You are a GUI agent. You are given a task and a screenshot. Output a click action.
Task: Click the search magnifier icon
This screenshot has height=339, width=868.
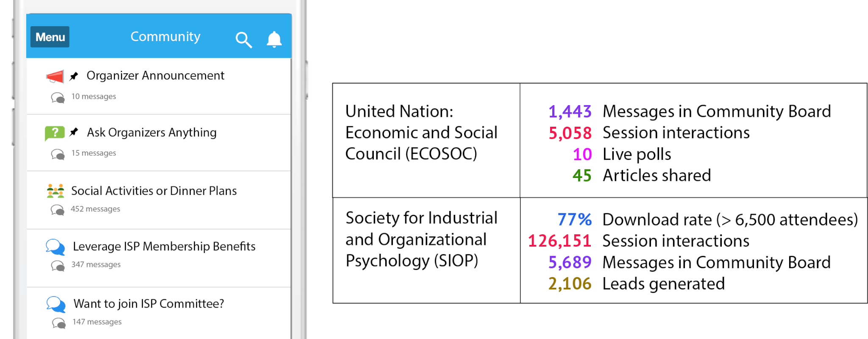point(244,40)
